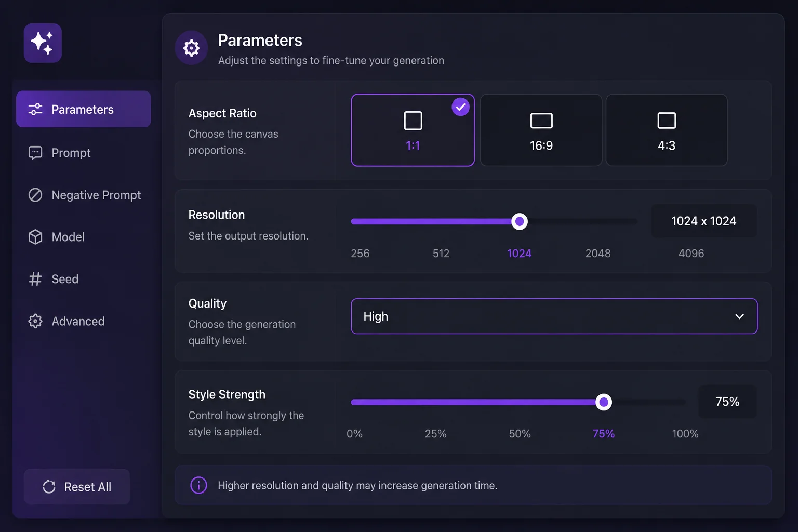Open the Model section
Image resolution: width=798 pixels, height=532 pixels.
pyautogui.click(x=84, y=237)
